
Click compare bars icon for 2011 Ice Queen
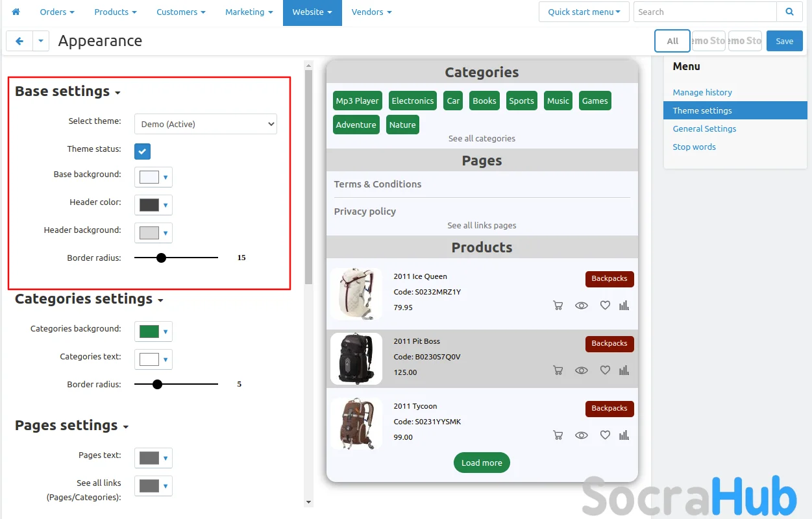624,306
